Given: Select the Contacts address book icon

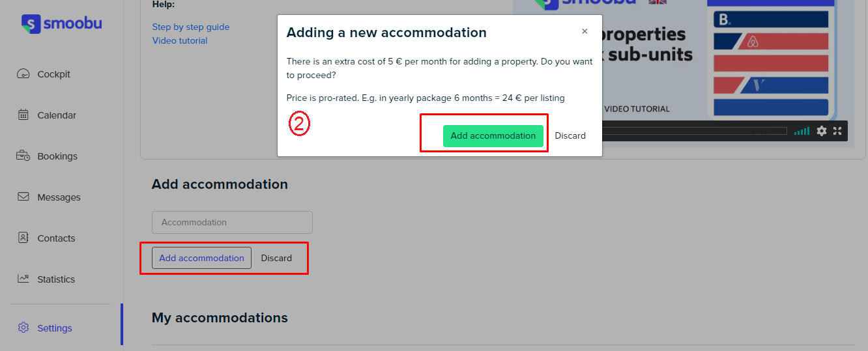Looking at the screenshot, I should click(23, 238).
